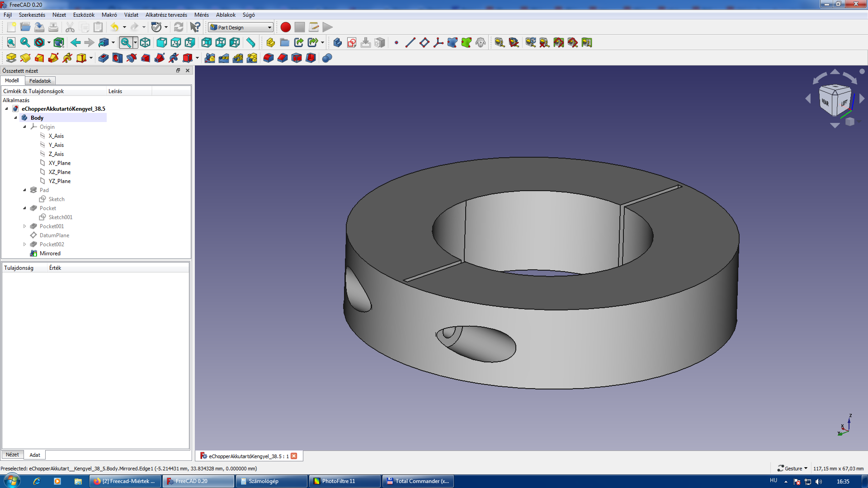
Task: Expand the Pocket001 tree item
Action: (x=25, y=226)
